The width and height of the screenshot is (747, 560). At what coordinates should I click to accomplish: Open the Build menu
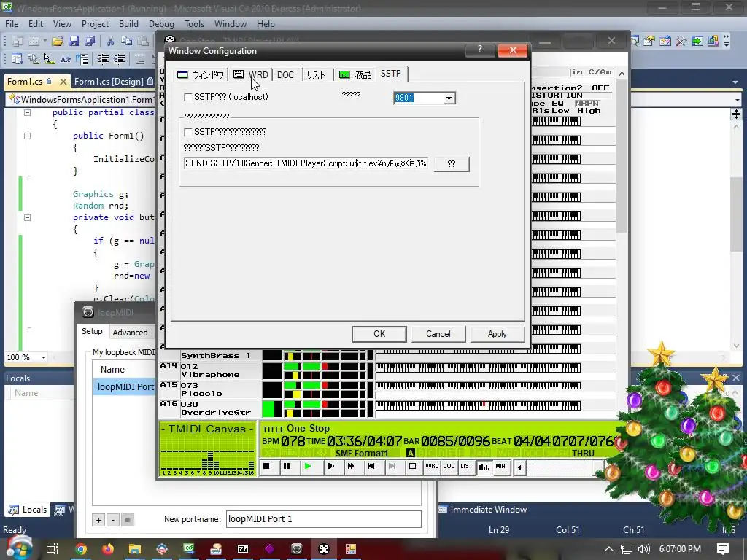(x=128, y=24)
